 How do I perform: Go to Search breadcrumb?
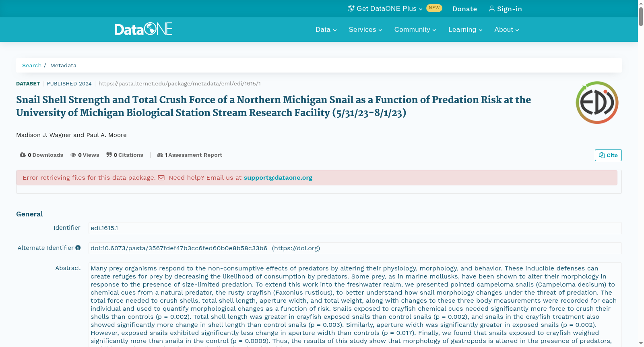pos(32,65)
